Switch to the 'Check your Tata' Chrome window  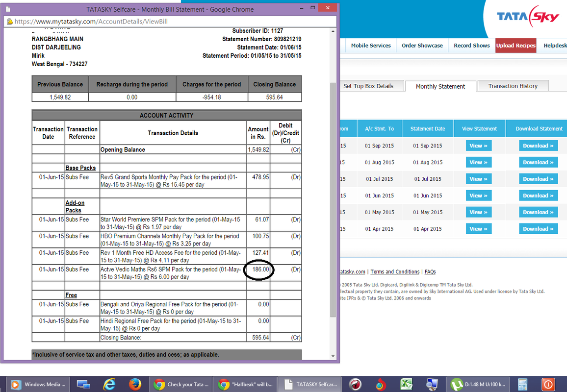pyautogui.click(x=181, y=385)
